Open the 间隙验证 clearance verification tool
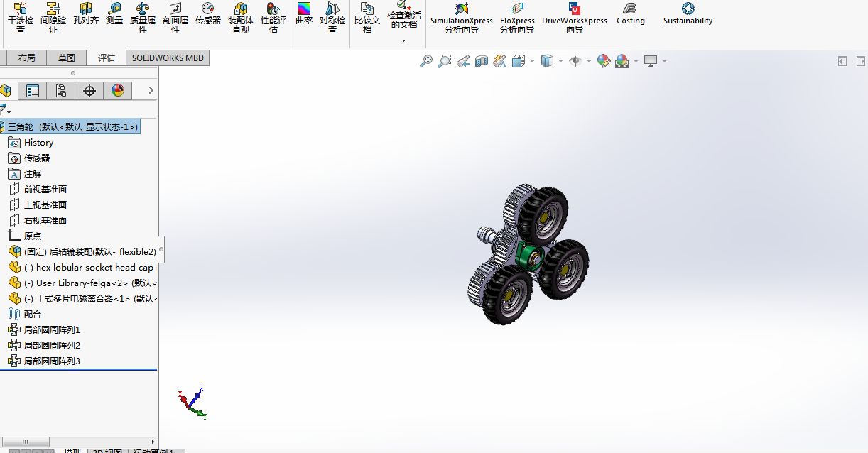The height and width of the screenshot is (453, 868). [x=53, y=18]
